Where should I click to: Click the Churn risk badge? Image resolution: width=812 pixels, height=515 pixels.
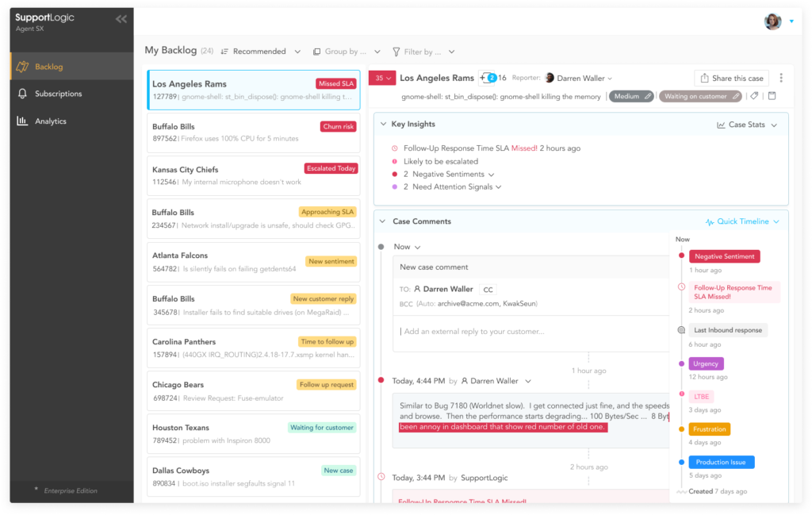pos(338,126)
